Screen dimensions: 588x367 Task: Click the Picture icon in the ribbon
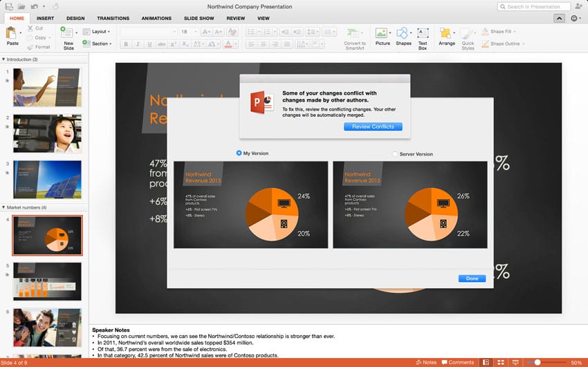(381, 33)
